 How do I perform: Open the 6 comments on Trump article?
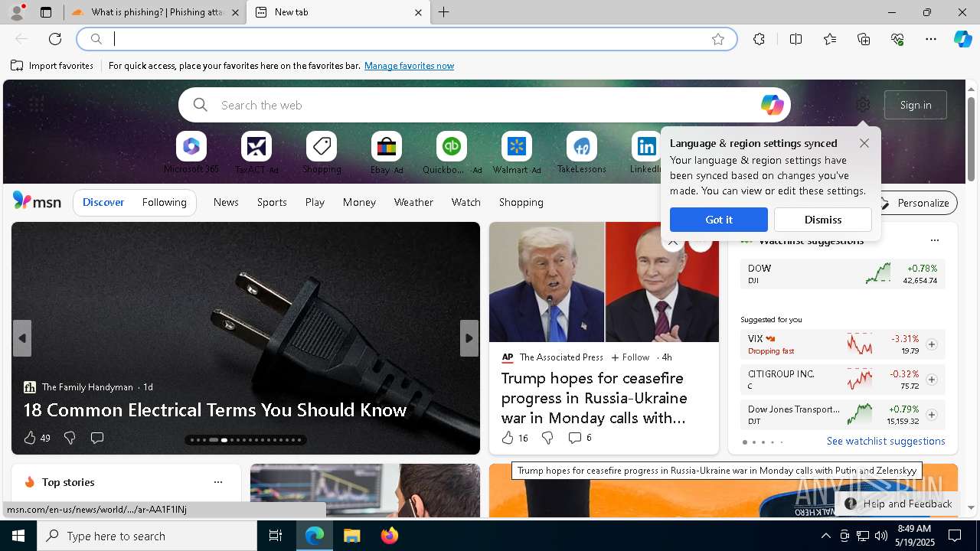point(580,438)
